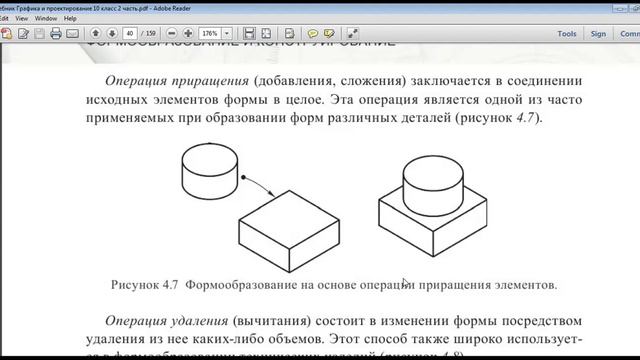Add a sticky note comment
Image resolution: width=640 pixels, height=360 pixels.
(313, 33)
